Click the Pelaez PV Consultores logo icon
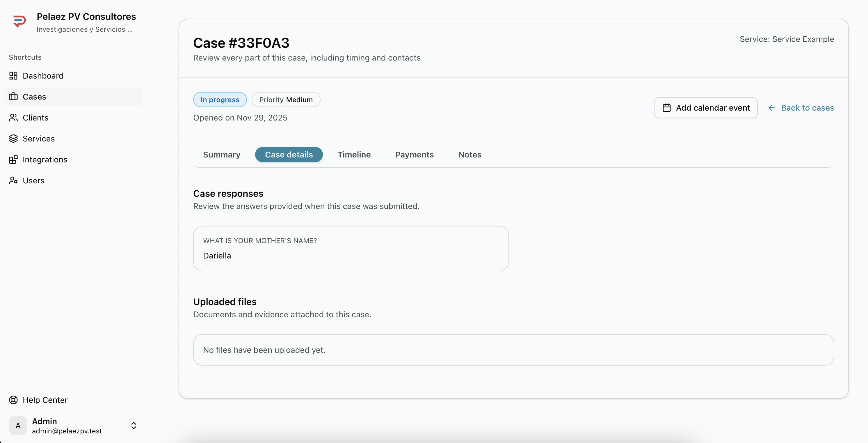Image resolution: width=868 pixels, height=443 pixels. (x=19, y=21)
